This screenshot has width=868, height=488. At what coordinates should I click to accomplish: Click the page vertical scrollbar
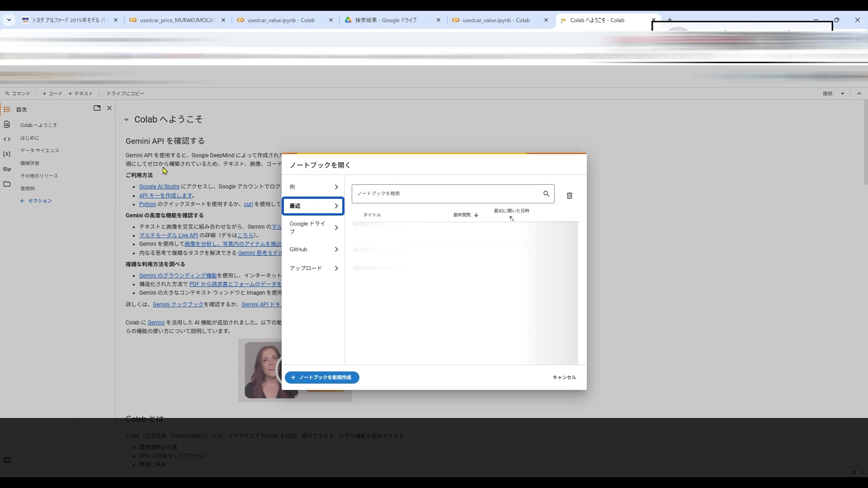pos(865,142)
